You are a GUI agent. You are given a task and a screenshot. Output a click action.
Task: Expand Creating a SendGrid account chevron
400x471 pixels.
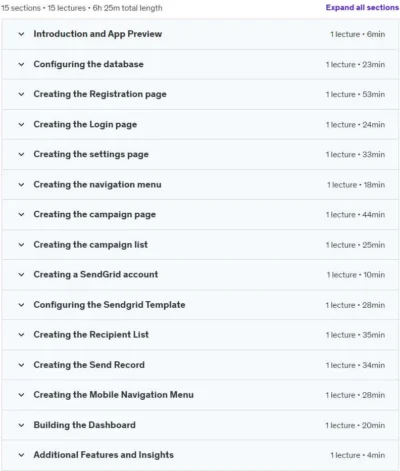click(x=21, y=275)
